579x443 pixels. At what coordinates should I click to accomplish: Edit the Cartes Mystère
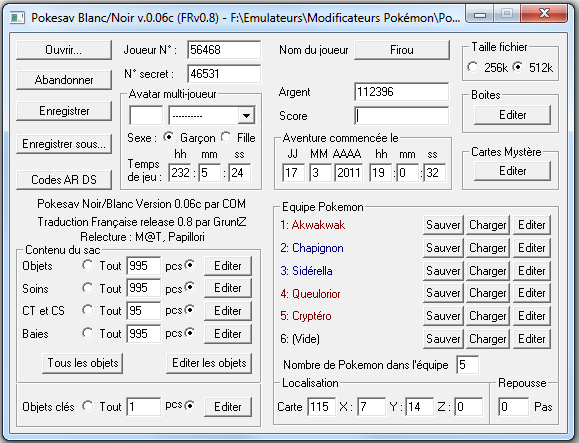512,171
